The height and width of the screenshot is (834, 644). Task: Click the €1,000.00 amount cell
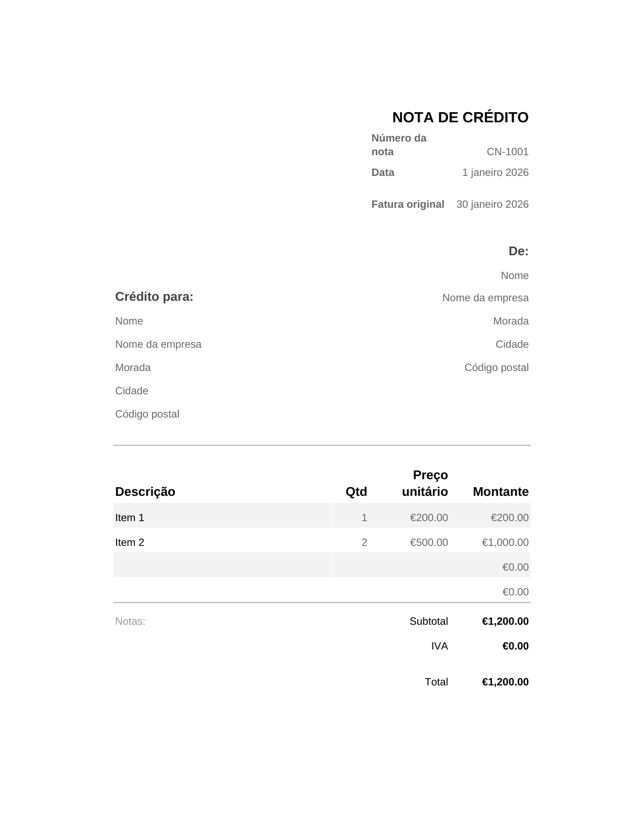(505, 542)
